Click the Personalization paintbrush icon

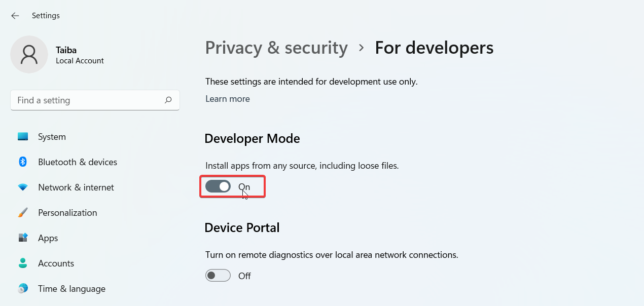coord(23,212)
